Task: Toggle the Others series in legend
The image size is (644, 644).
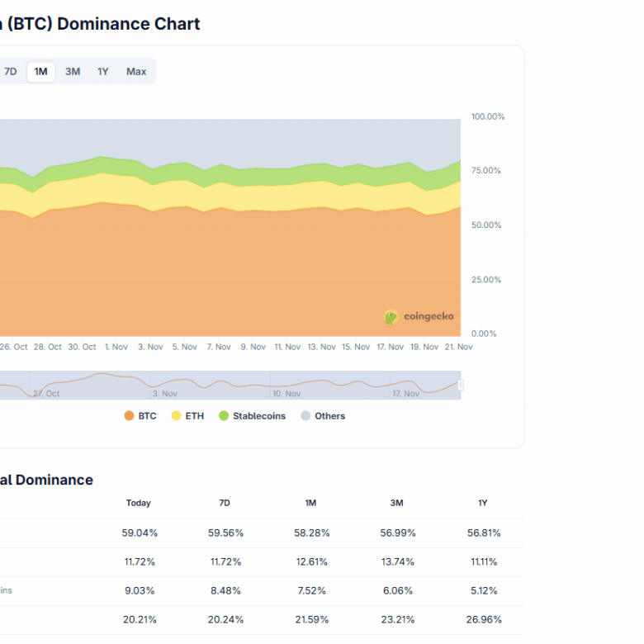Action: point(323,416)
